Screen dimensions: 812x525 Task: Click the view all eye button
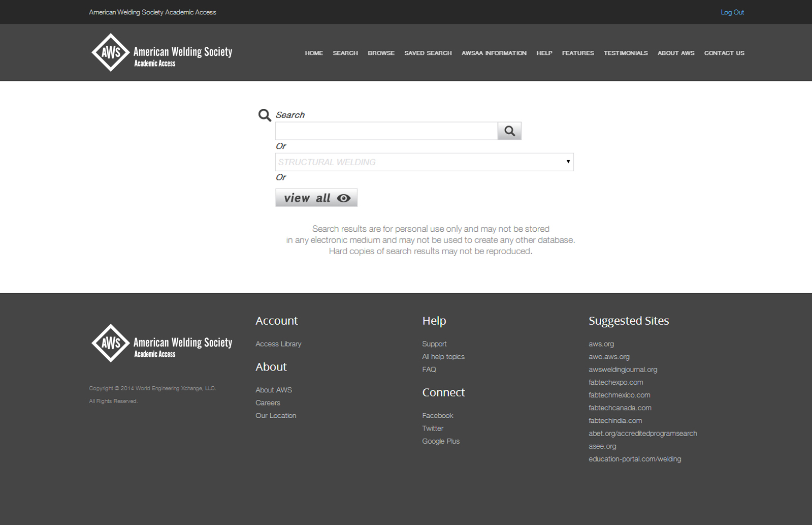click(316, 198)
